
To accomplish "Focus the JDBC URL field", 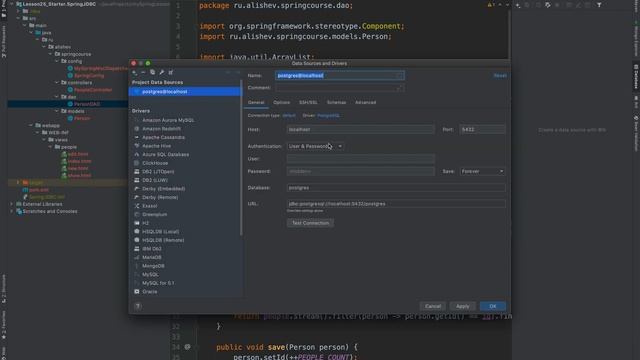I will (x=396, y=204).
